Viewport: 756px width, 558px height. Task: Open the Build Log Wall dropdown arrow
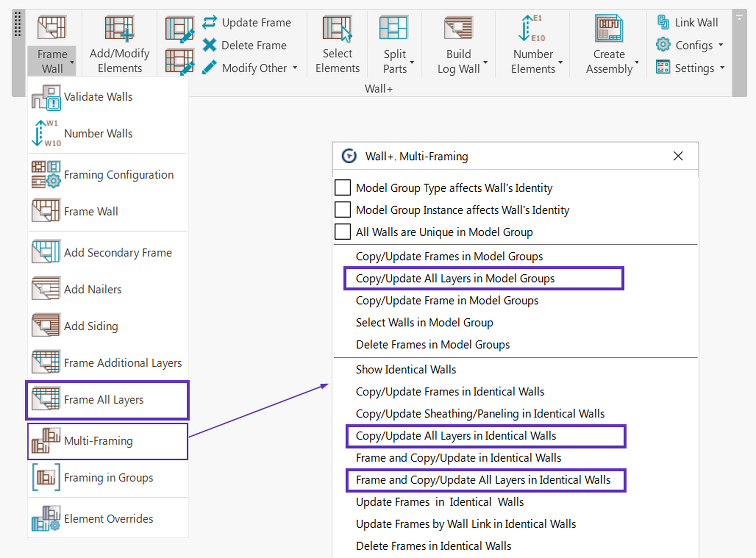tap(485, 63)
